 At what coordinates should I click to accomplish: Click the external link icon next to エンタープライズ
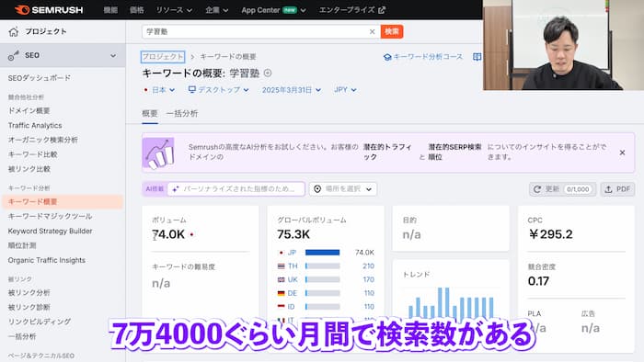[x=382, y=10]
